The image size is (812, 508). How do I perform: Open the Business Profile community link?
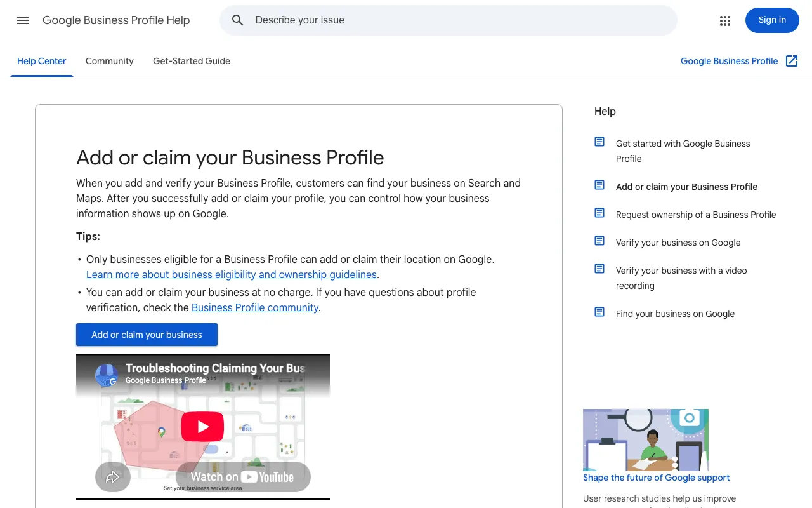coord(255,307)
